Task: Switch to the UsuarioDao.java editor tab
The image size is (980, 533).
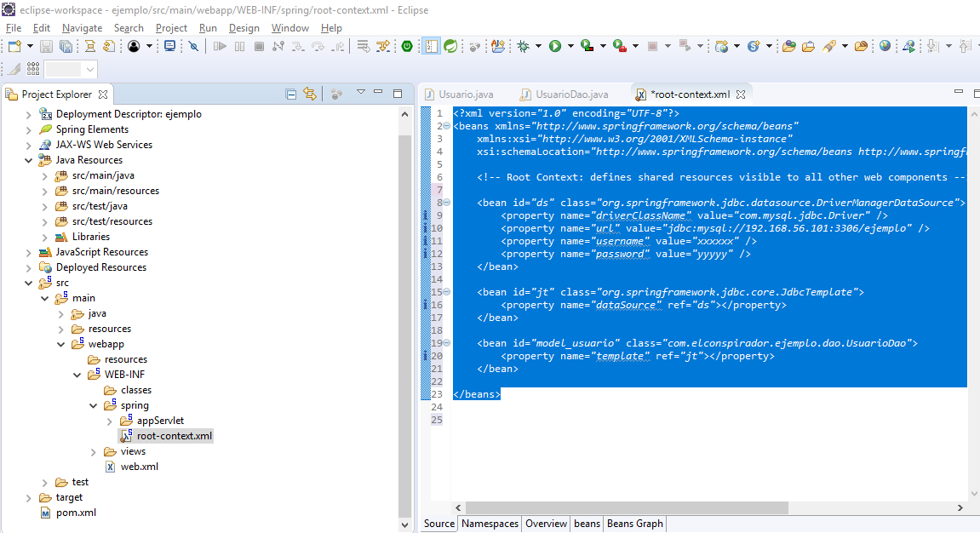Action: point(565,95)
